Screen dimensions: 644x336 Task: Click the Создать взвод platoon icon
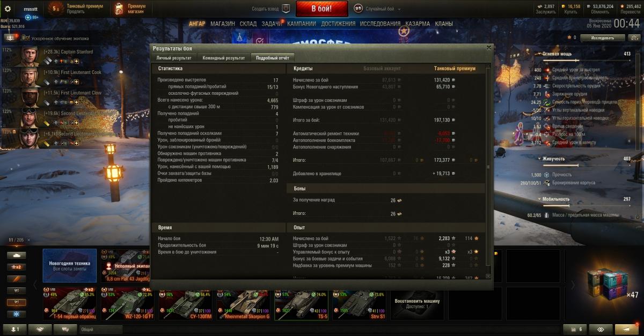click(x=286, y=9)
